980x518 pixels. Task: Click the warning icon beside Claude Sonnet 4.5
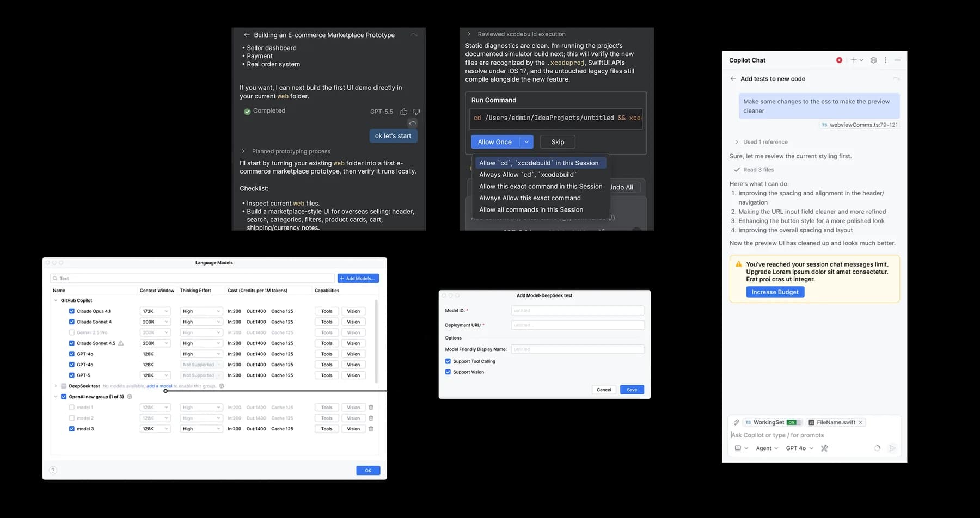[x=121, y=343]
